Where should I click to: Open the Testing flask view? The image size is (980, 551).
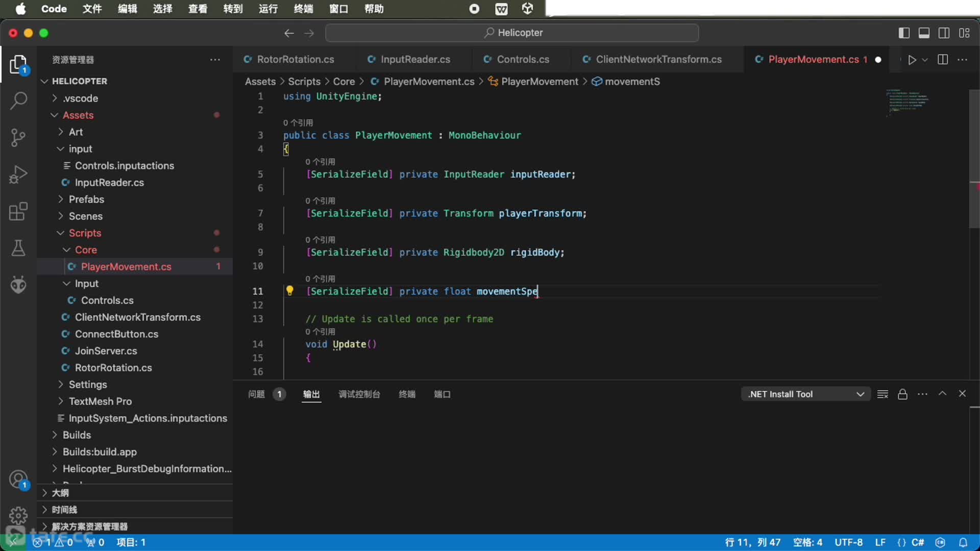coord(18,248)
